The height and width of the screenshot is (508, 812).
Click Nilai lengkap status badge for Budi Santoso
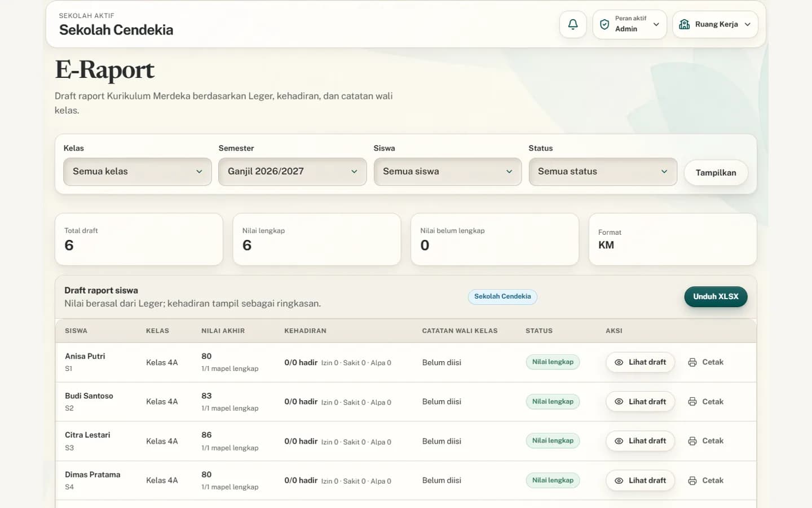(553, 401)
